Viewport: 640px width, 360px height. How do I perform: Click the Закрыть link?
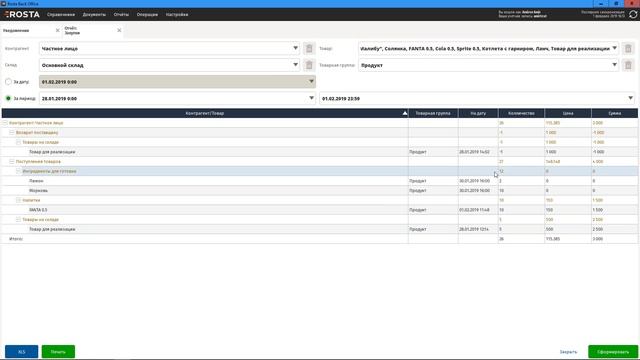[568, 352]
